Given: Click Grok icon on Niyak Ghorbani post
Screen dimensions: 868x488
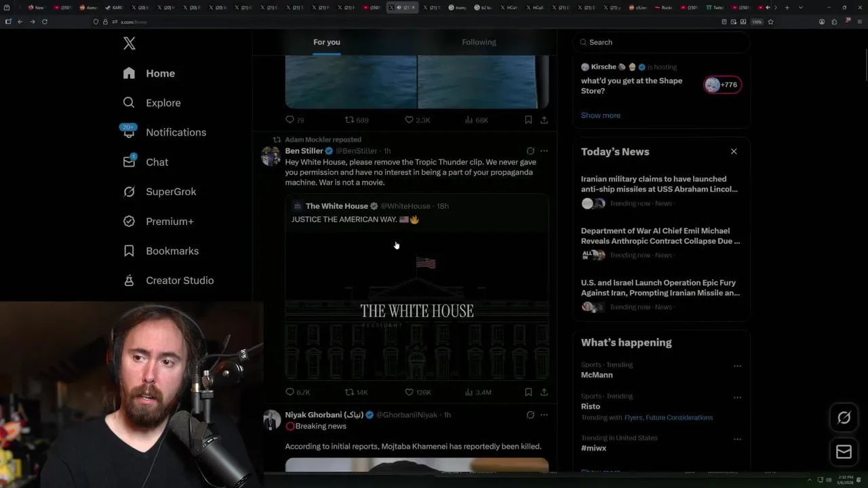Looking at the screenshot, I should (530, 415).
